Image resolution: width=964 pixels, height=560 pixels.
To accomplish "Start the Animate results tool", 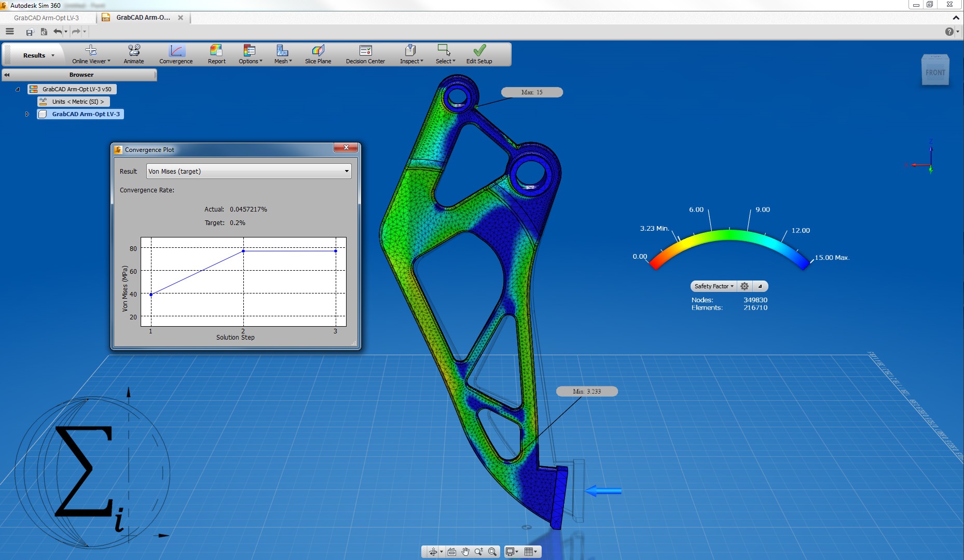I will pos(134,54).
